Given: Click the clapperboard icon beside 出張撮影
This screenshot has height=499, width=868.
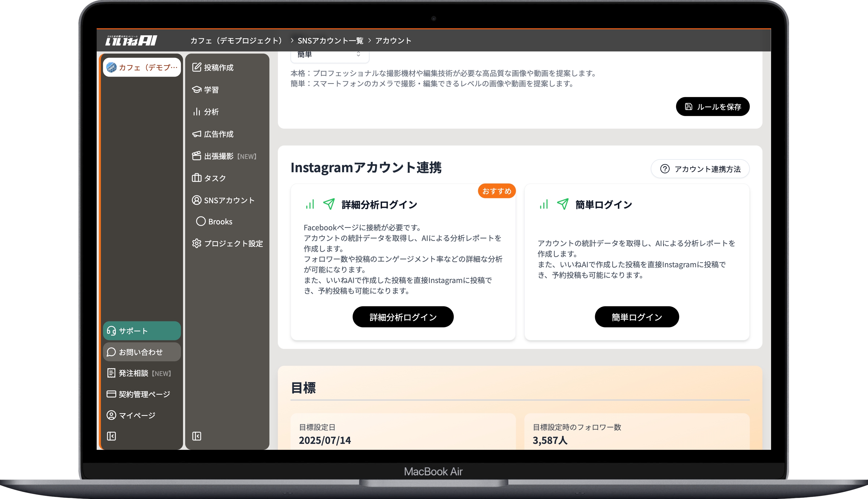Looking at the screenshot, I should (197, 156).
